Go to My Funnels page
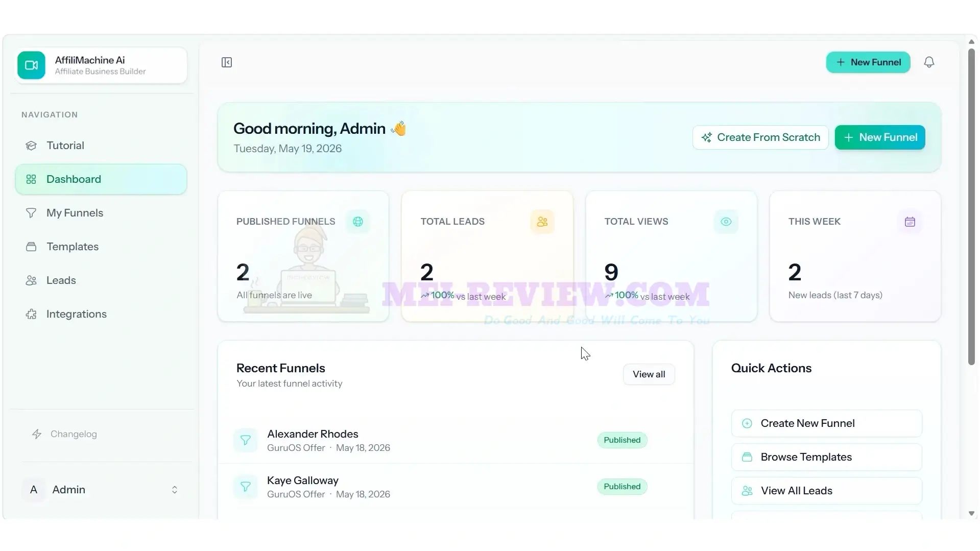Viewport: 980px width, 551px height. [x=101, y=213]
